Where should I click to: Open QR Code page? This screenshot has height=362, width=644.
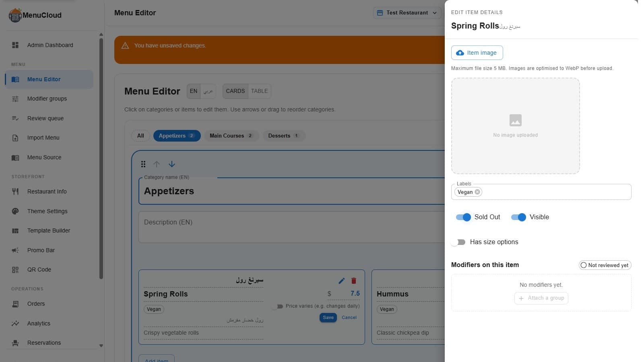click(49, 269)
